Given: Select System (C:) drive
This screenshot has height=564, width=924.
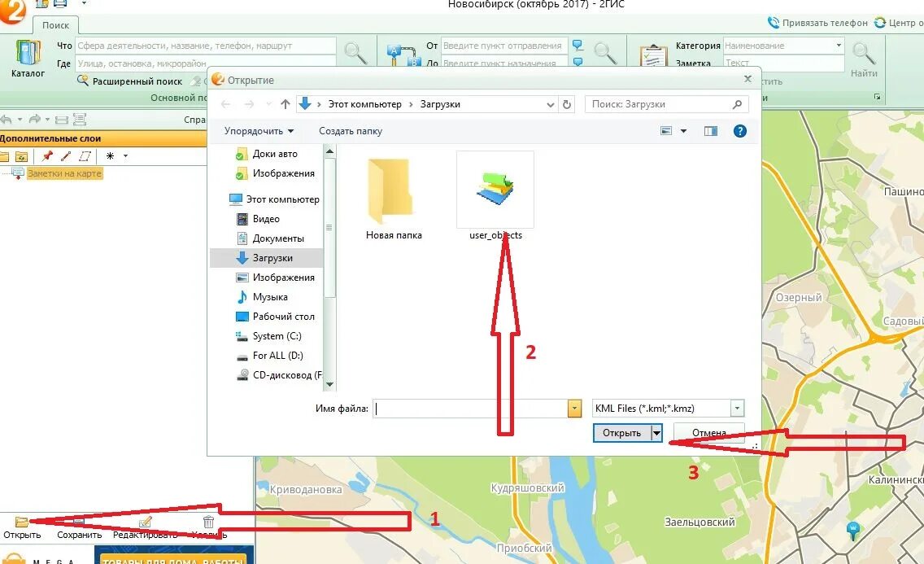Looking at the screenshot, I should pyautogui.click(x=268, y=336).
